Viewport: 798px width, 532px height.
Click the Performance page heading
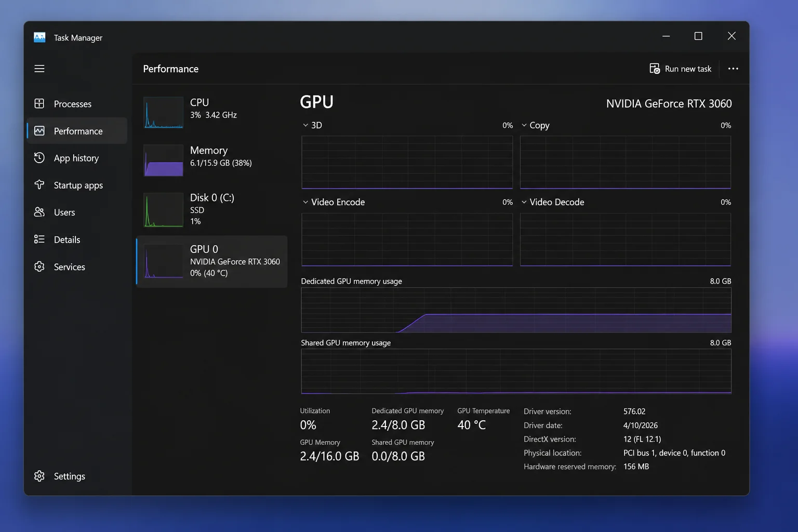point(170,69)
